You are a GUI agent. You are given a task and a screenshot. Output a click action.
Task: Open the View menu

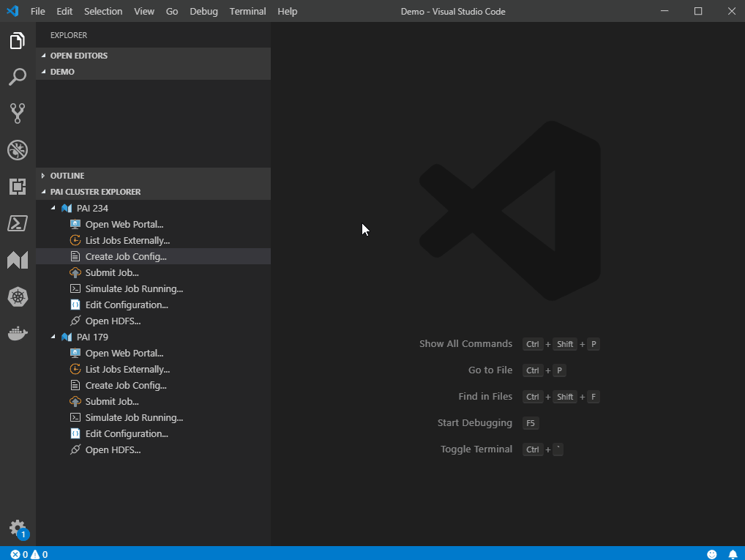click(x=144, y=12)
